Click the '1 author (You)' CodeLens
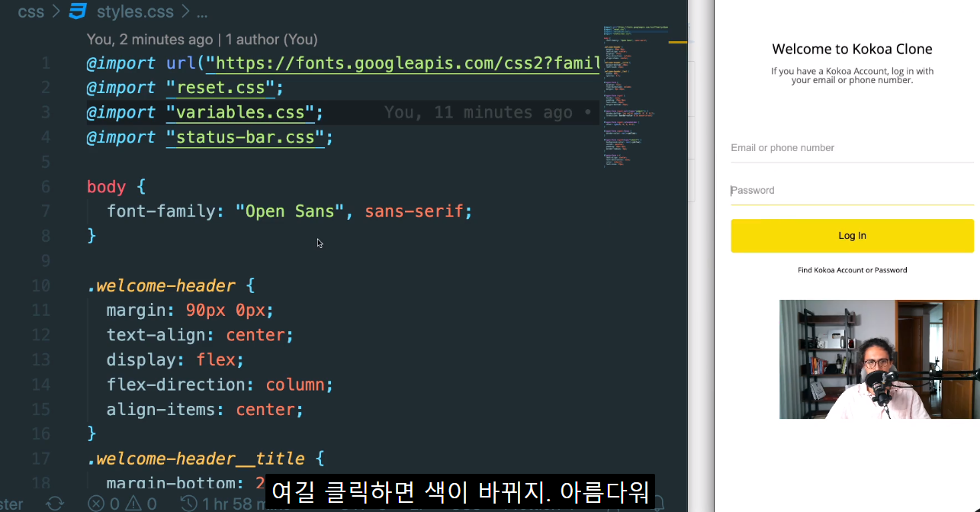The height and width of the screenshot is (512, 980). (272, 39)
